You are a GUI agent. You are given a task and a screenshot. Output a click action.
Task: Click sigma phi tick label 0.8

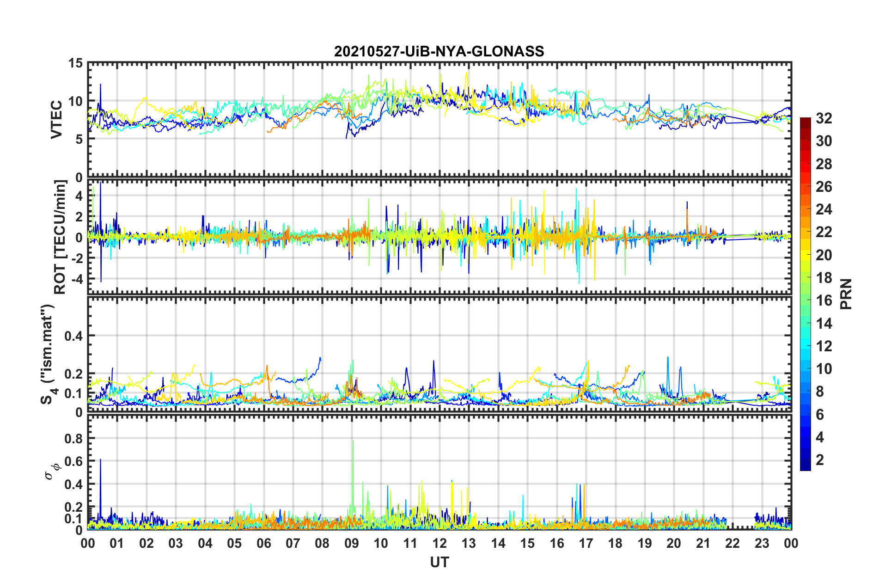pos(73,438)
